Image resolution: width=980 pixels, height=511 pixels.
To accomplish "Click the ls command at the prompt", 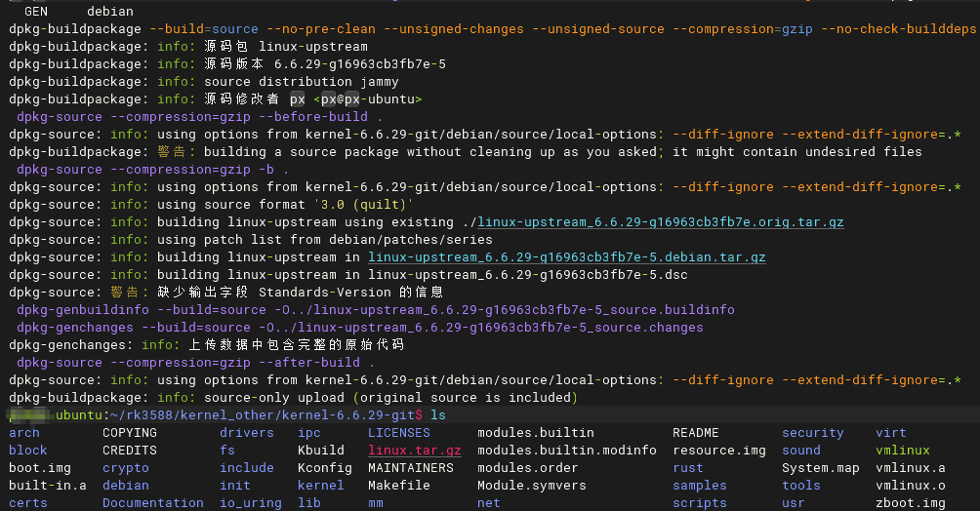I will click(438, 415).
